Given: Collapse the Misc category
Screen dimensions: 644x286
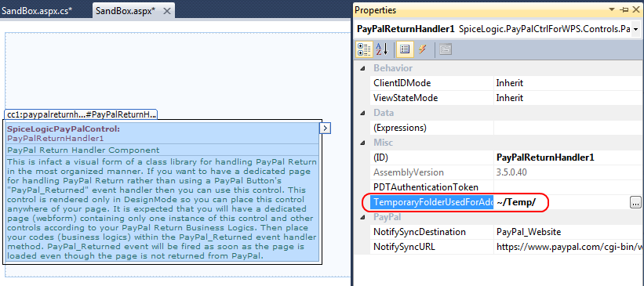Looking at the screenshot, I should [362, 143].
